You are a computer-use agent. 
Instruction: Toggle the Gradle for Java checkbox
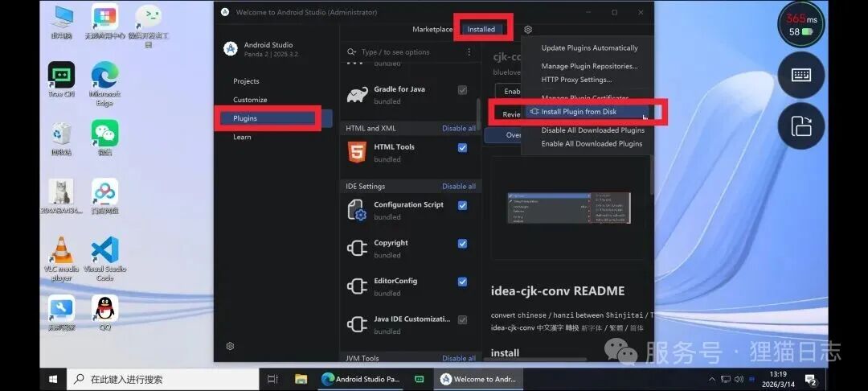click(462, 90)
